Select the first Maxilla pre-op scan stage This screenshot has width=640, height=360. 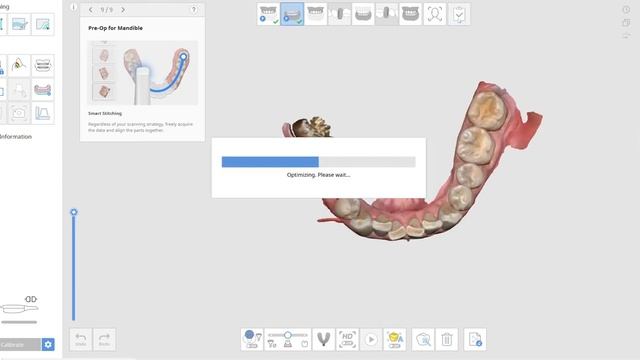[268, 14]
